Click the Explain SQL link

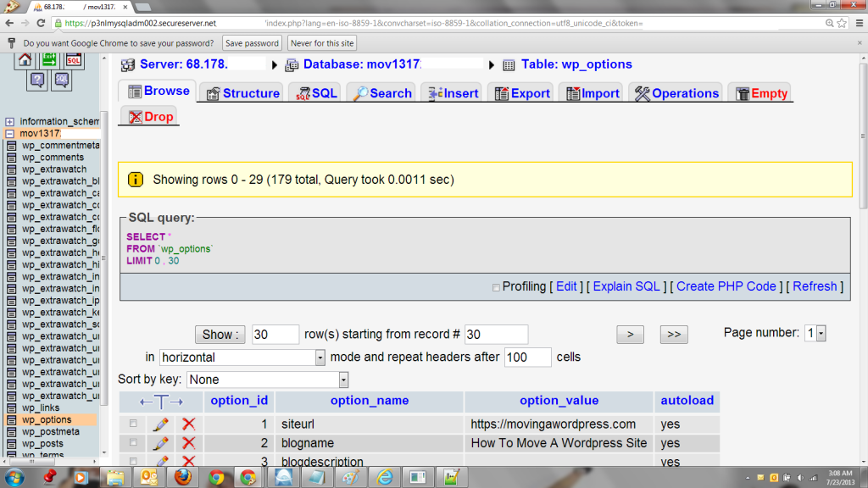point(626,286)
